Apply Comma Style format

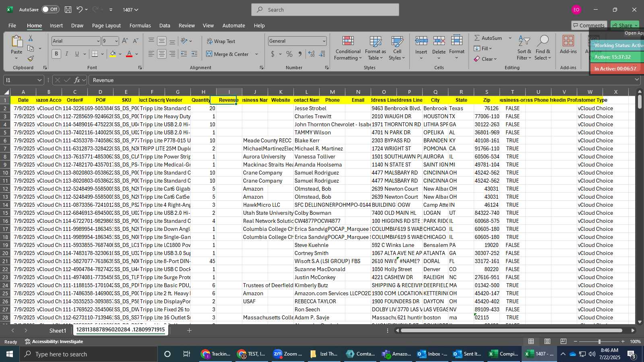pyautogui.click(x=300, y=54)
